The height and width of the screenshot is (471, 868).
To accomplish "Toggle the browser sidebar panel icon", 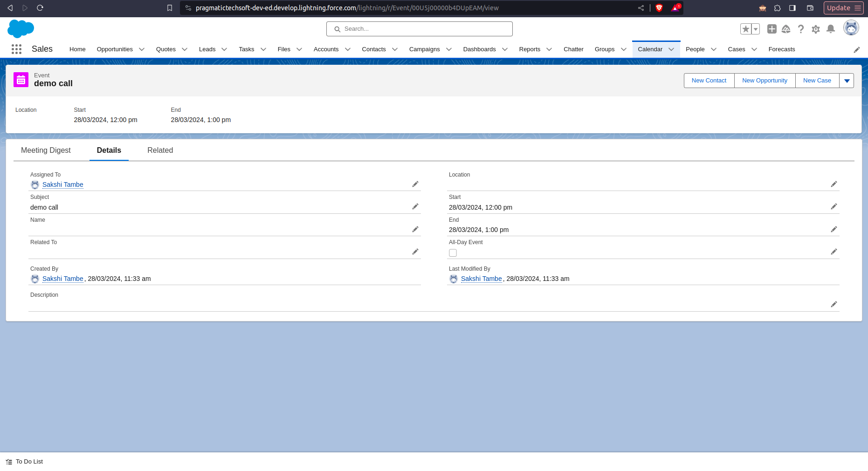I will point(792,8).
